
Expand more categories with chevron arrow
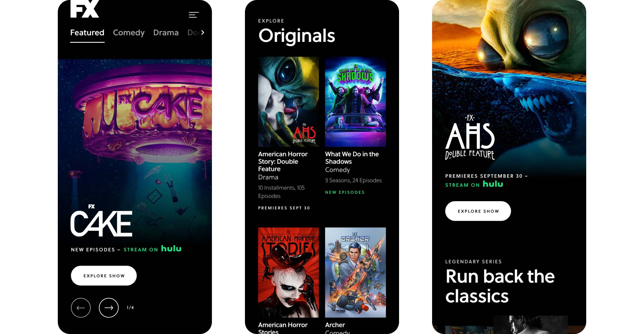point(203,33)
